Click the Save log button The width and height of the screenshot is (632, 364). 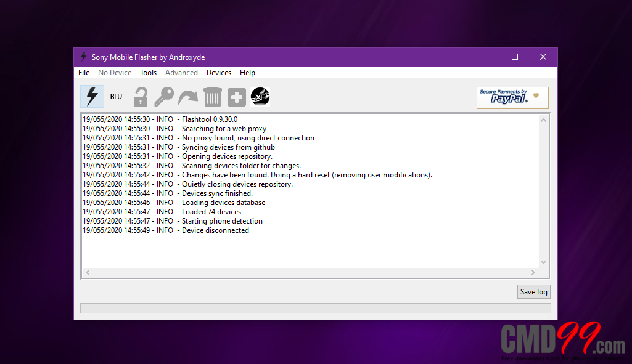[533, 292]
